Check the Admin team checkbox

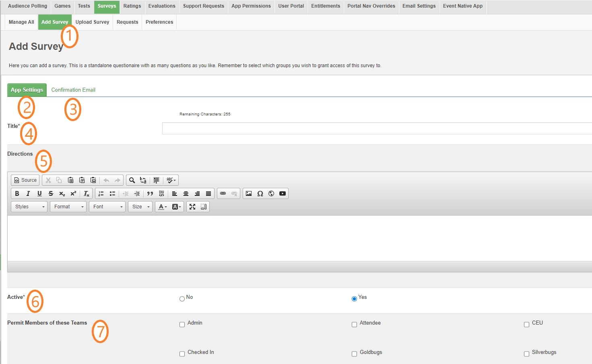(182, 325)
